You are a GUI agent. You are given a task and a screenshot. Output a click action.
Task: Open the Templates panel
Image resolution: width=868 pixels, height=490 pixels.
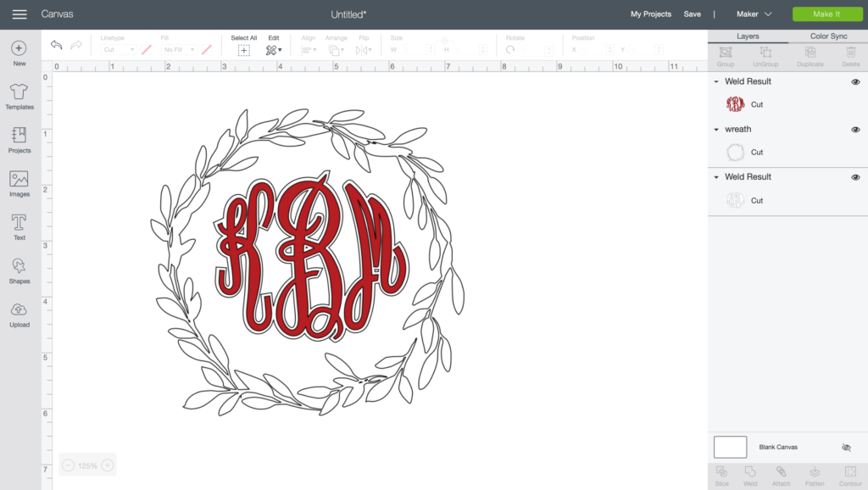[x=19, y=97]
